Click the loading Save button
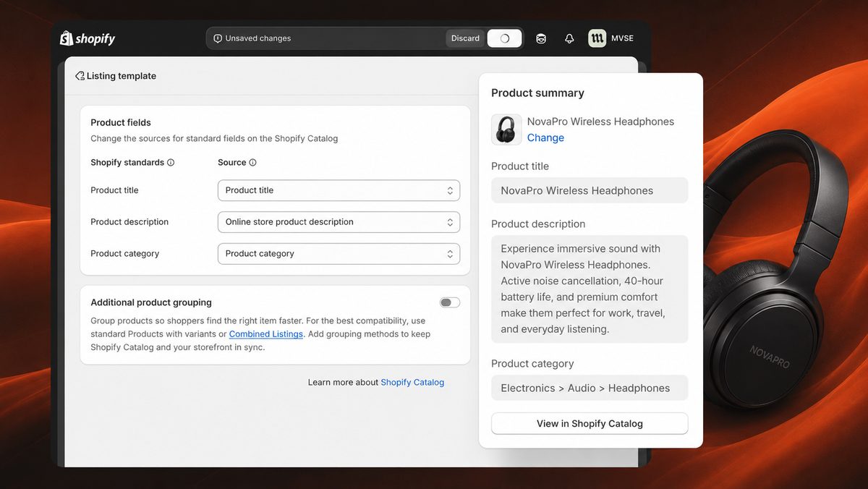Screen dimensions: 868x489 [505, 38]
